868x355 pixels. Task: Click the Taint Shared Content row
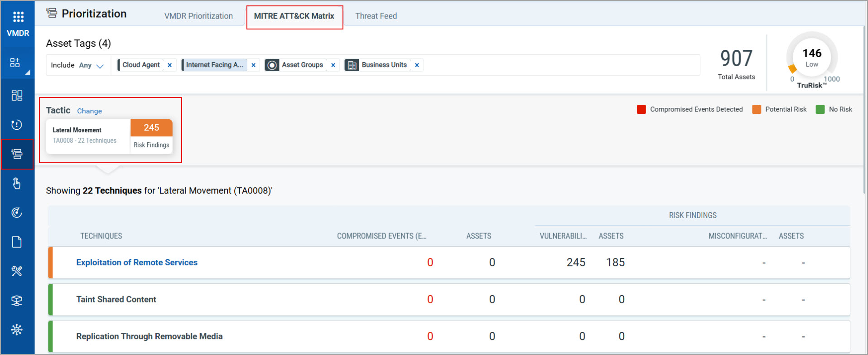pyautogui.click(x=116, y=299)
